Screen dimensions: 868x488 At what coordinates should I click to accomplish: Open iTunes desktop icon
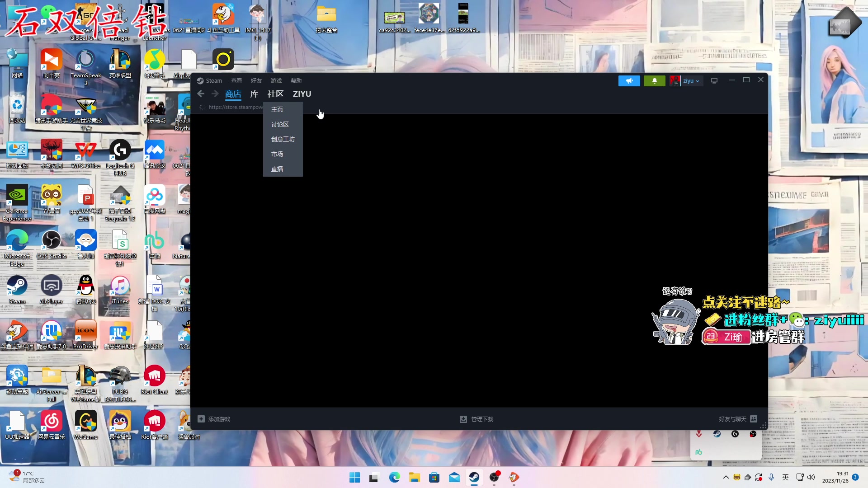click(120, 290)
